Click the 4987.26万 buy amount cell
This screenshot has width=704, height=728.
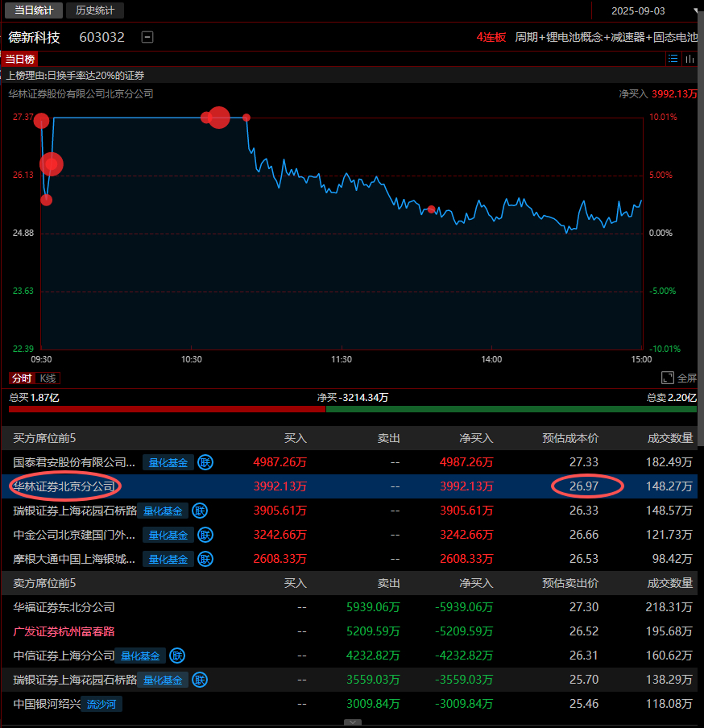coord(280,462)
